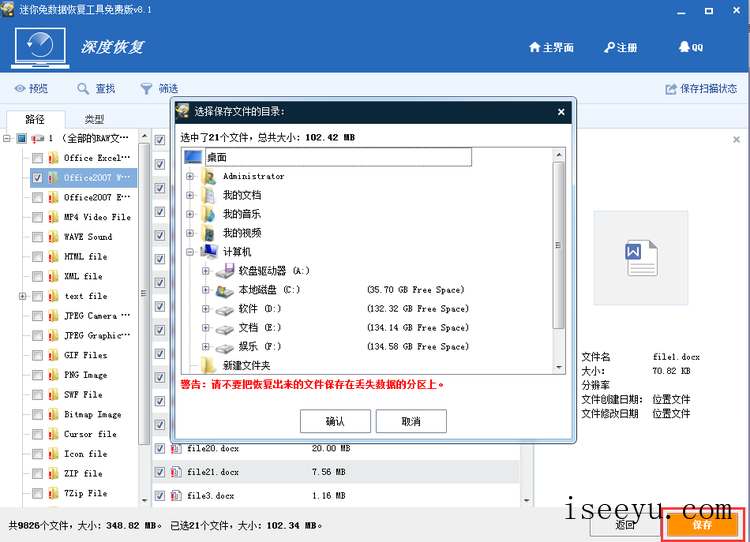Viewport: 750px width, 542px height.
Task: Select the Administrator user folder icon
Action: coord(209,177)
